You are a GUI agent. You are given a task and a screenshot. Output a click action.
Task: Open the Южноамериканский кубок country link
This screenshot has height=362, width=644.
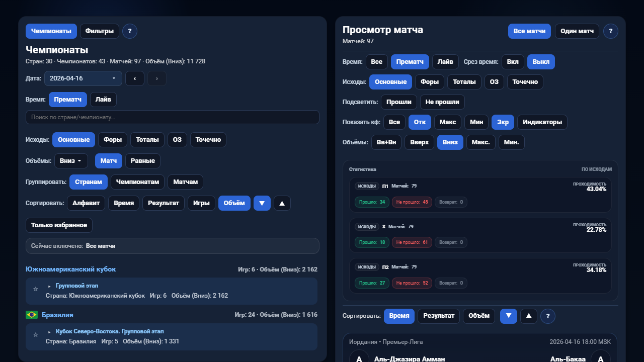coord(70,269)
